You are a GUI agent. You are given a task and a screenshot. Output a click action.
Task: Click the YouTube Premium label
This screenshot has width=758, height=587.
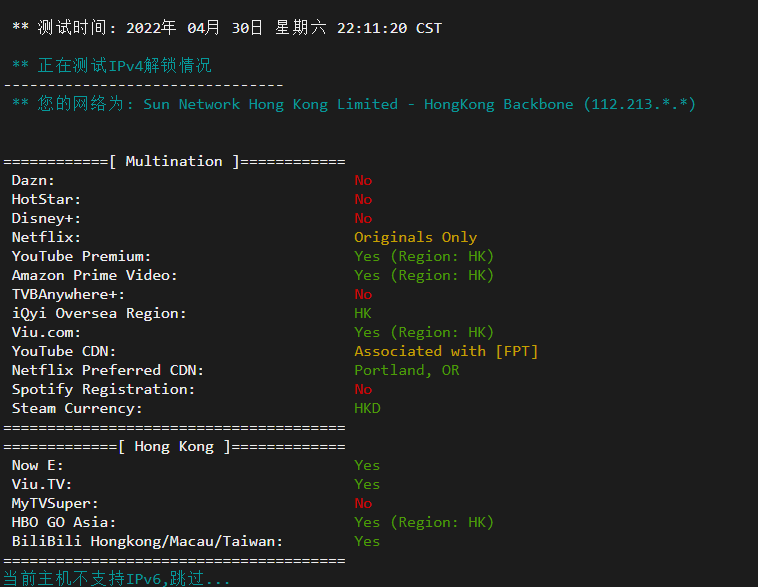81,256
